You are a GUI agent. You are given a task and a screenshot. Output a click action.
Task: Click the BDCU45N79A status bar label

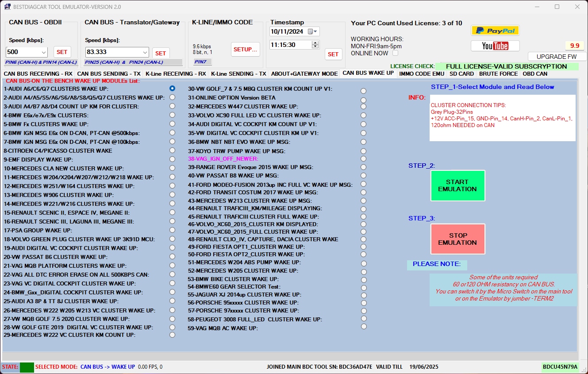560,367
